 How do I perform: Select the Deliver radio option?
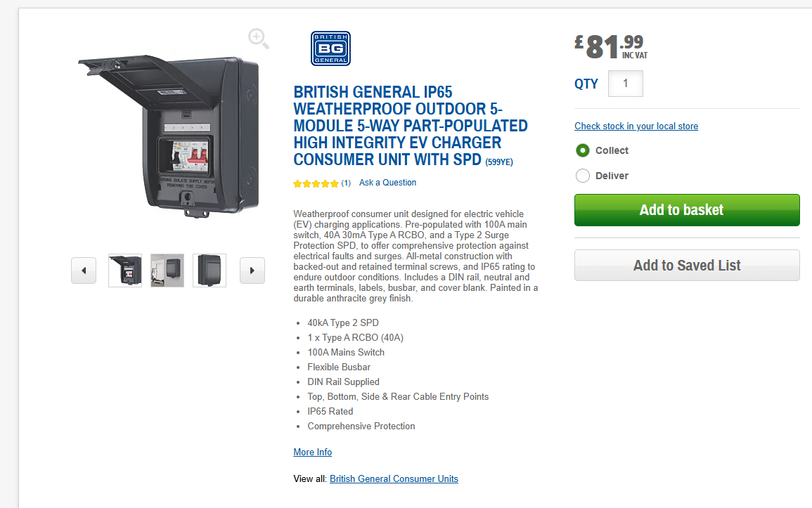[583, 176]
